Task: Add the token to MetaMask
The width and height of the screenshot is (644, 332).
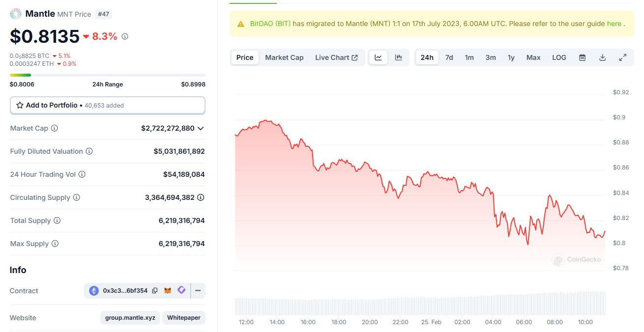Action: pyautogui.click(x=168, y=291)
